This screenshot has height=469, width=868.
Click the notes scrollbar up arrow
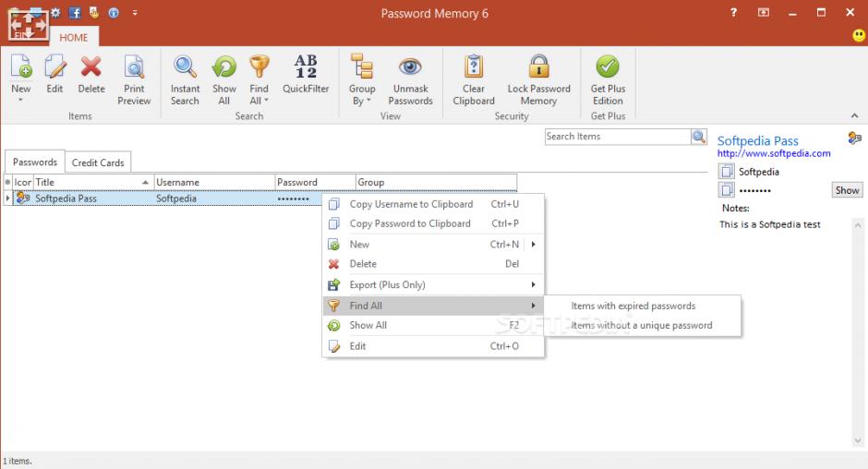click(858, 225)
